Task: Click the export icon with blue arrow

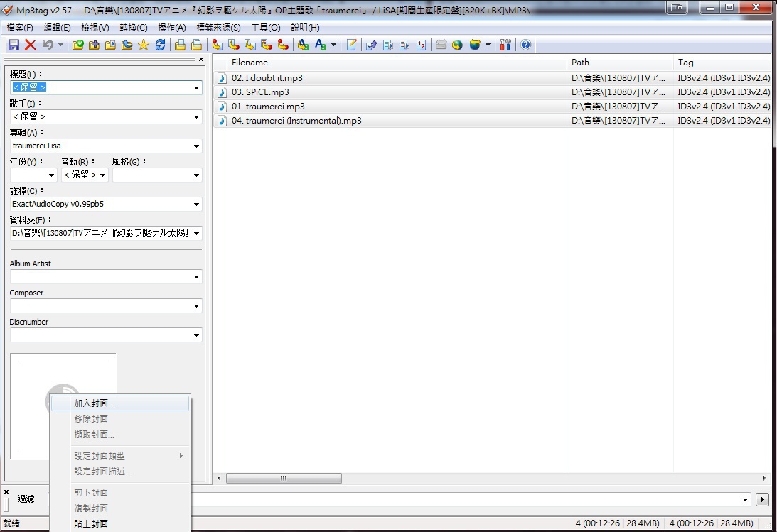Action: pyautogui.click(x=372, y=45)
